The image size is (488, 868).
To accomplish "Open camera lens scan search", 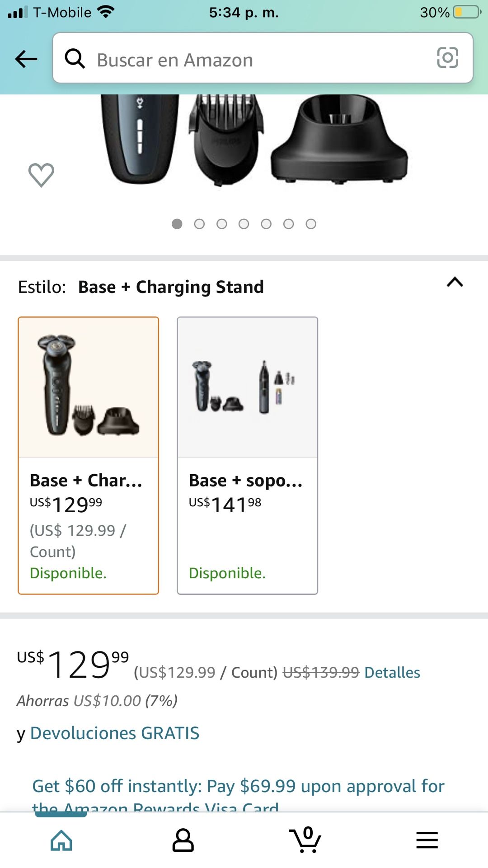I will pos(447,58).
